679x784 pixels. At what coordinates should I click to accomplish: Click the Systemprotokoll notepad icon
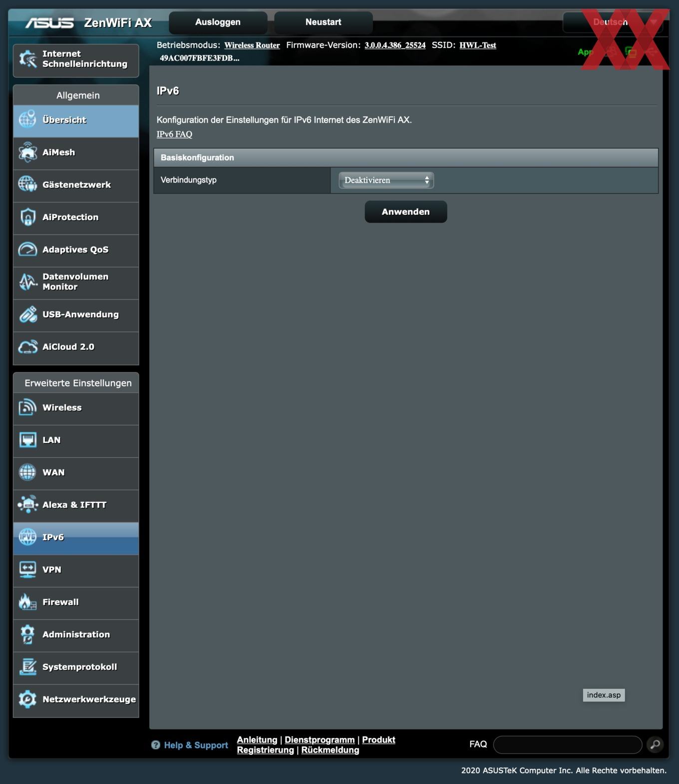click(27, 667)
